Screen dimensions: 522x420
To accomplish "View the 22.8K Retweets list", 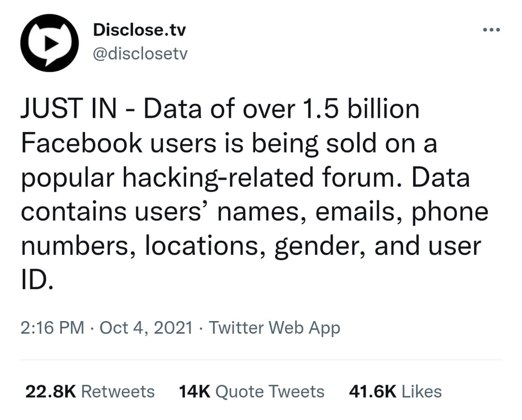I will (x=89, y=391).
